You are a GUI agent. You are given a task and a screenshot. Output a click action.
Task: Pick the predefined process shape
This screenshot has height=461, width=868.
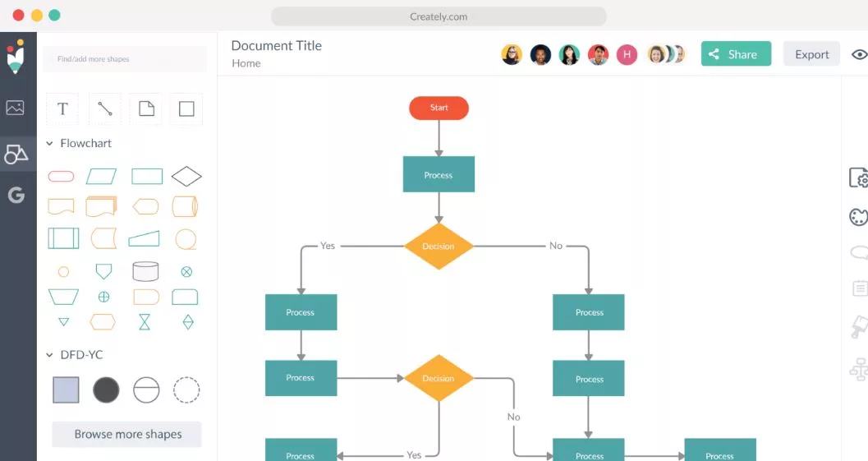[64, 238]
